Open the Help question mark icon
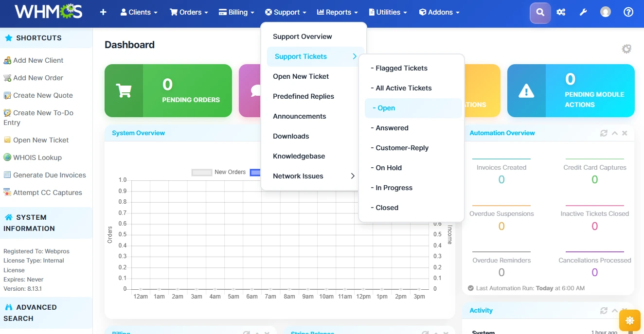The width and height of the screenshot is (644, 334). point(628,12)
